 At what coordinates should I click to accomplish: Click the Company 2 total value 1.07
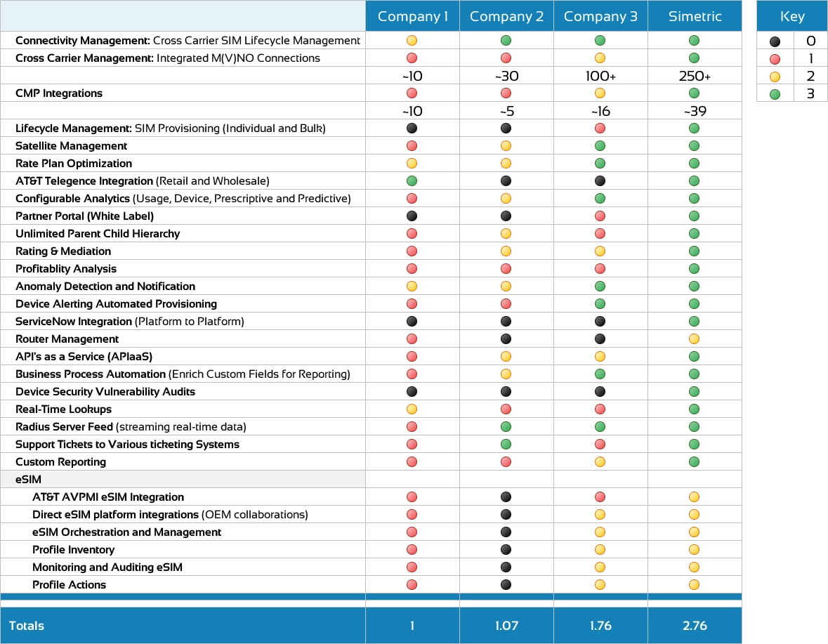click(506, 626)
